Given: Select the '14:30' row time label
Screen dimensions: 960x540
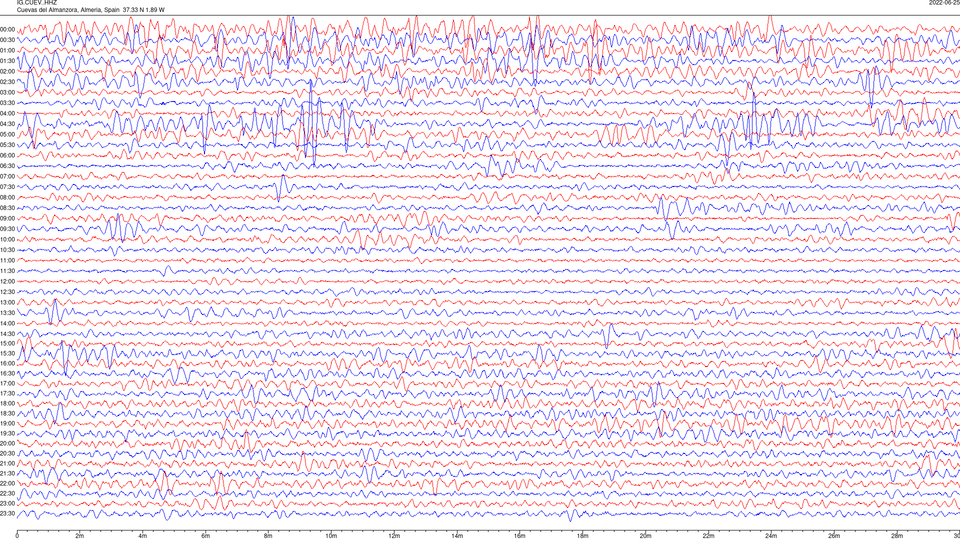Looking at the screenshot, I should (x=7, y=334).
